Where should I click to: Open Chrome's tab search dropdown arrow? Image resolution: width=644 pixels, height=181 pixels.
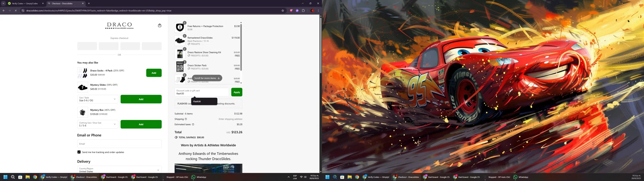click(x=3, y=3)
